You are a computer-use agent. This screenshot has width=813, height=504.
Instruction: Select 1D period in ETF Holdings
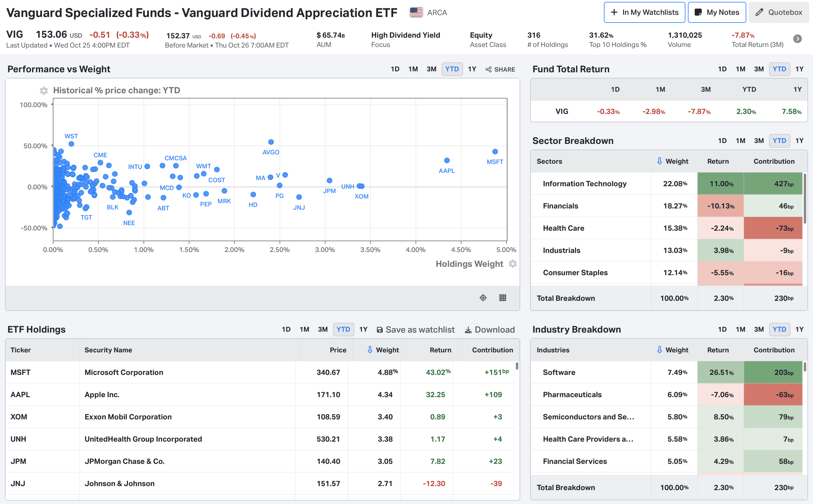pyautogui.click(x=286, y=329)
